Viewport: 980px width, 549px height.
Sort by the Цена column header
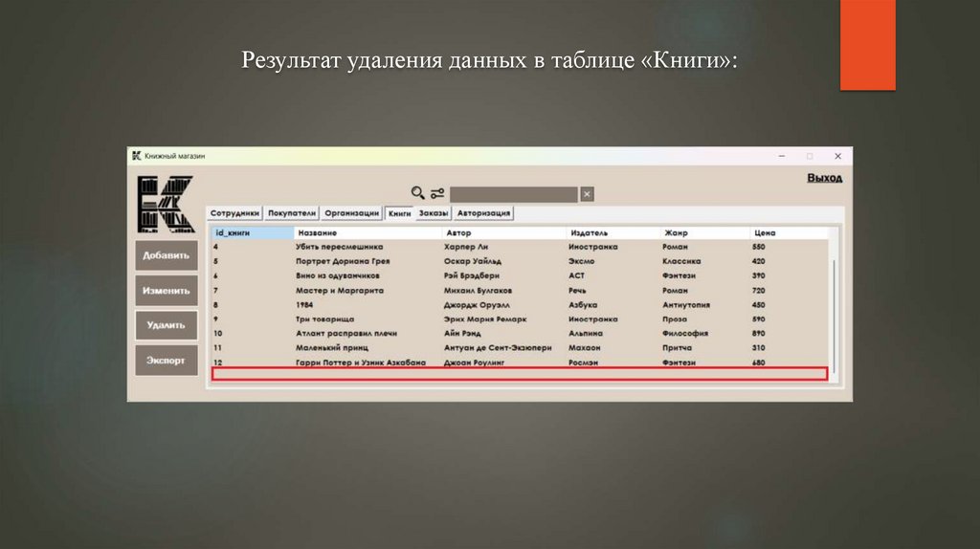pos(789,233)
